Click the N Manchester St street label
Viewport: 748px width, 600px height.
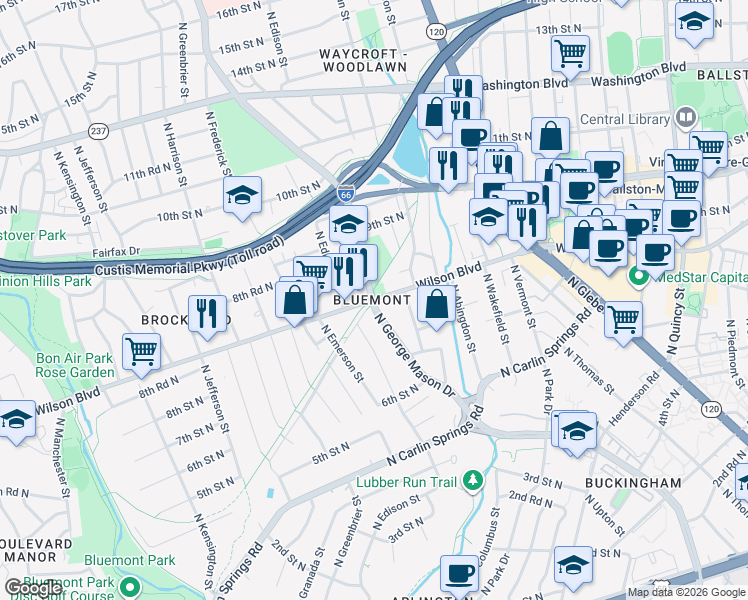(62, 458)
